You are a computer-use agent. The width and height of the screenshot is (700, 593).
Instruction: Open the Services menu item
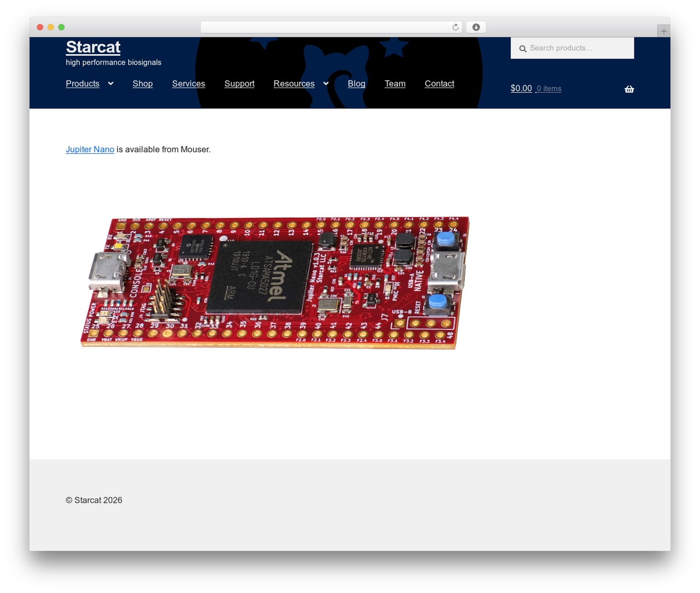(x=189, y=84)
